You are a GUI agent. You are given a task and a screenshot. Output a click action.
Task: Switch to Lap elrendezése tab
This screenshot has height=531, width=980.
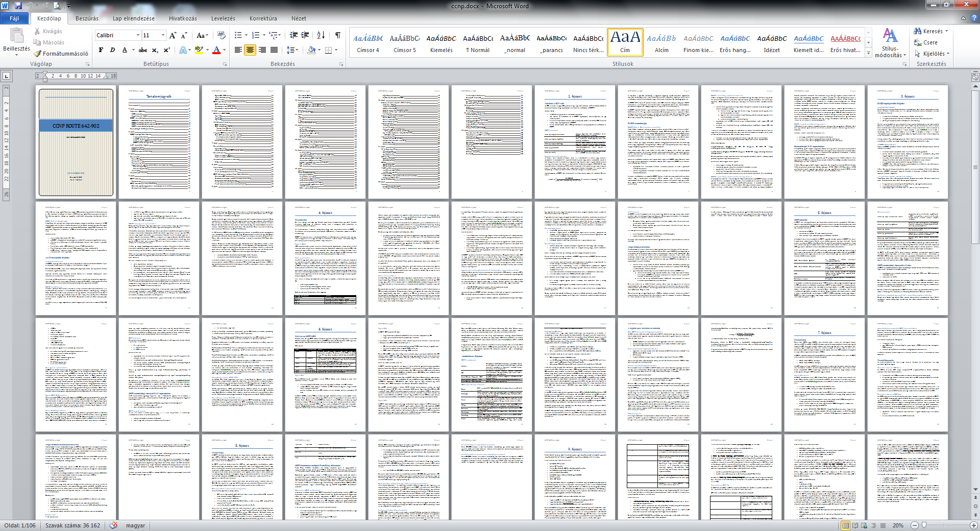pos(133,18)
